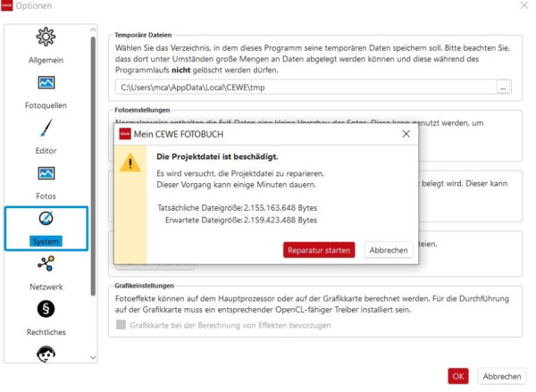
Task: Click the Fotoeinstellungen group heading
Action: click(x=142, y=110)
